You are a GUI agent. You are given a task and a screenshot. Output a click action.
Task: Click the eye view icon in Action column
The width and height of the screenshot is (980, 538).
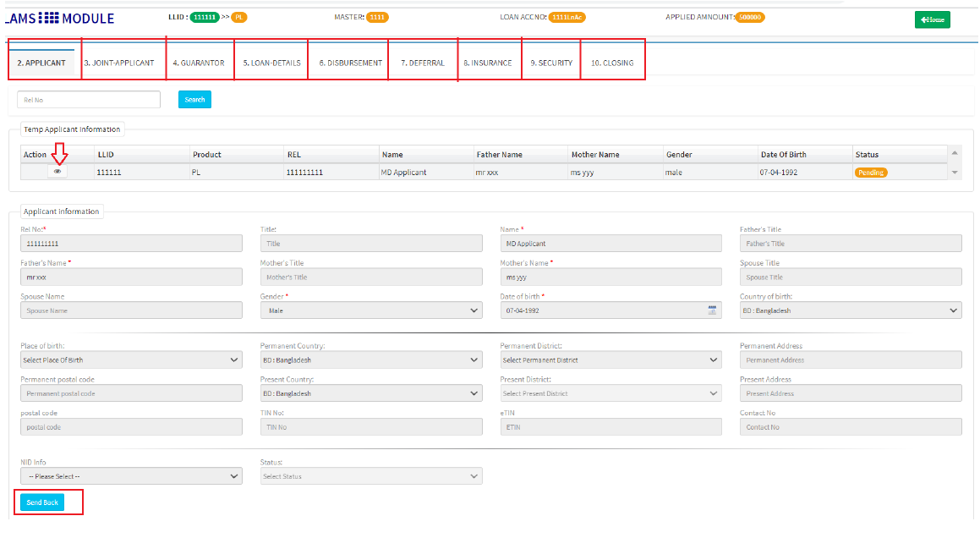click(x=57, y=172)
